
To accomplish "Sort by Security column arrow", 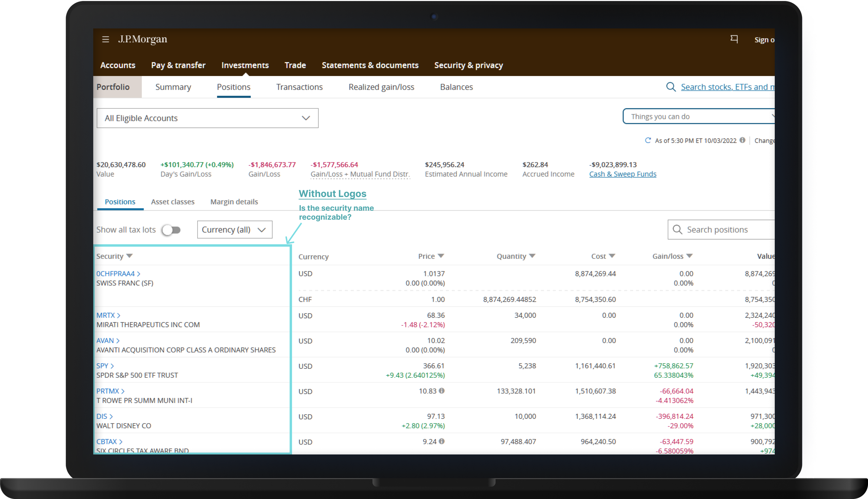I will click(x=130, y=256).
